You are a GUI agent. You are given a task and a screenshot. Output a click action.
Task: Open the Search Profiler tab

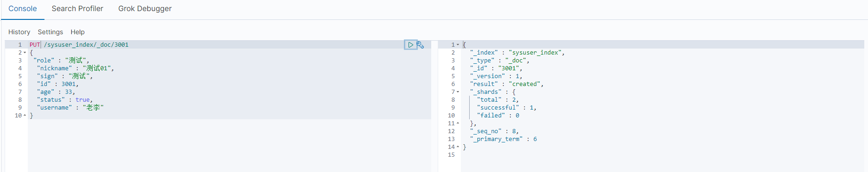tap(77, 9)
